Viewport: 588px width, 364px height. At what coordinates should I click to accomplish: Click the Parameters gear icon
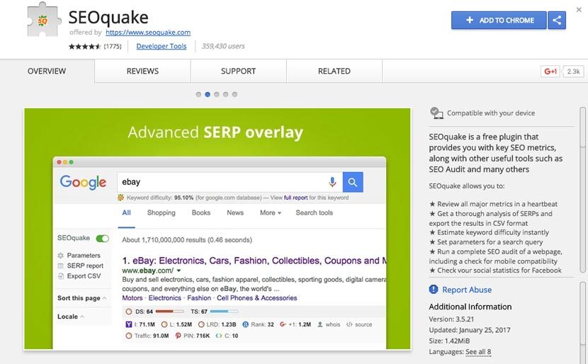(60, 255)
